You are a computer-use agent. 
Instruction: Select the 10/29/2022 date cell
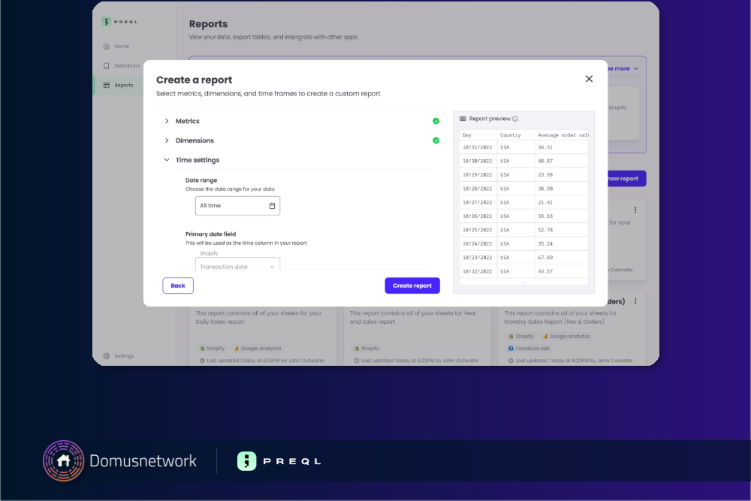[477, 175]
